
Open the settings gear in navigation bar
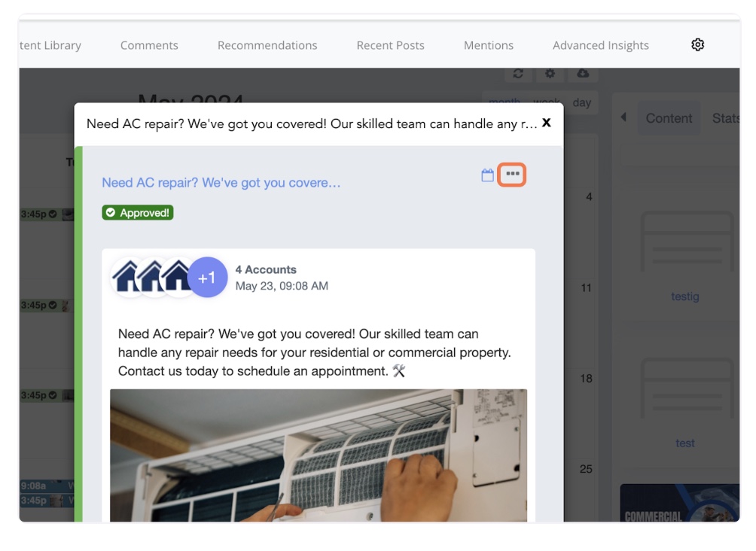tap(697, 45)
